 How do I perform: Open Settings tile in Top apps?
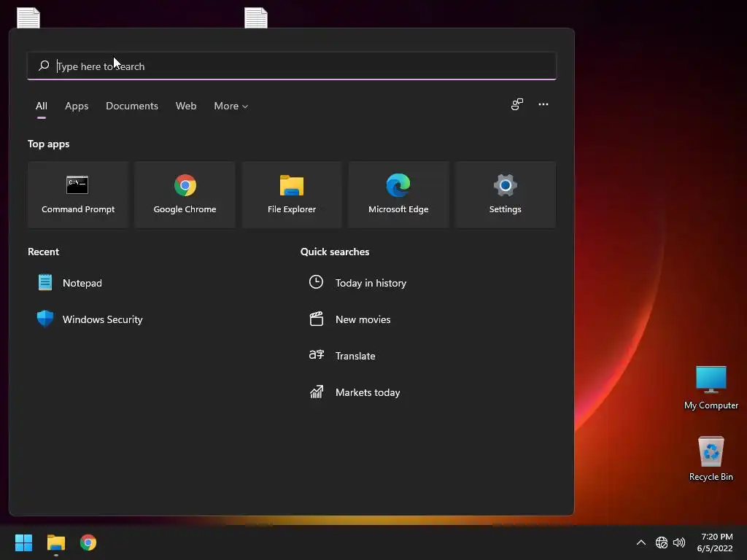pyautogui.click(x=505, y=194)
